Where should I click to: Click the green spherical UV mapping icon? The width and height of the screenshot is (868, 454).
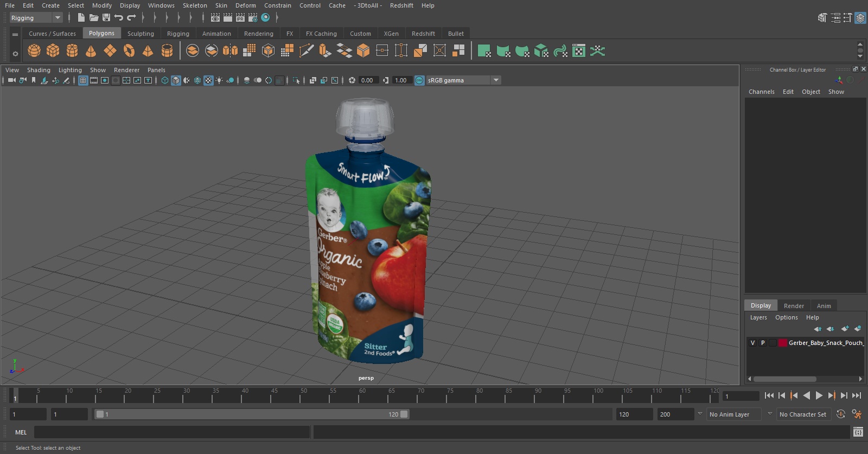tap(522, 51)
